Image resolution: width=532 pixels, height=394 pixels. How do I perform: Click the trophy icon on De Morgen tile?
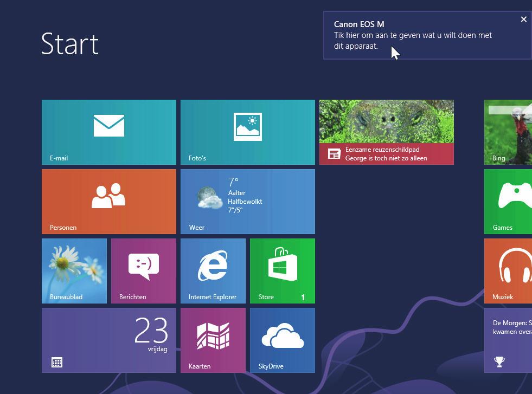tap(499, 362)
